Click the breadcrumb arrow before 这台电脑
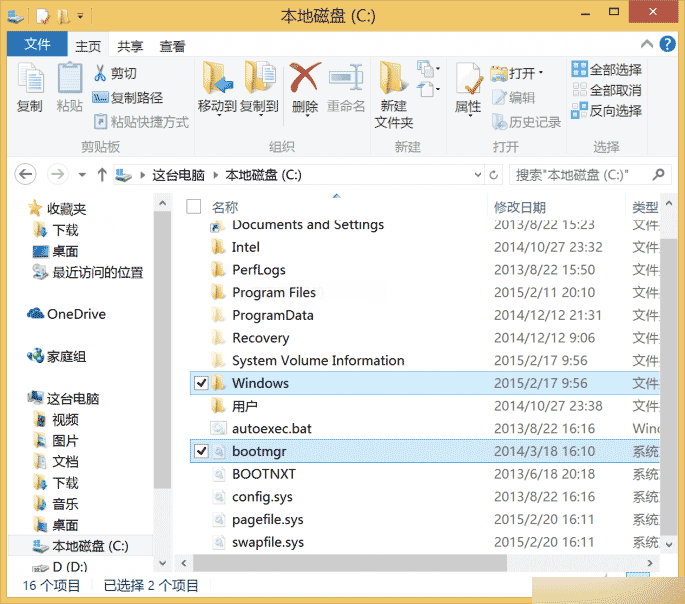 click(142, 175)
